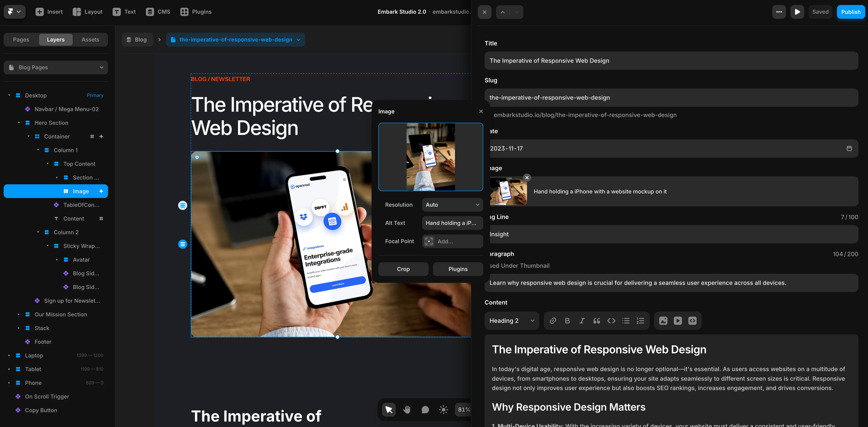Click the Bold formatting icon
This screenshot has width=868, height=427.
[x=567, y=321]
